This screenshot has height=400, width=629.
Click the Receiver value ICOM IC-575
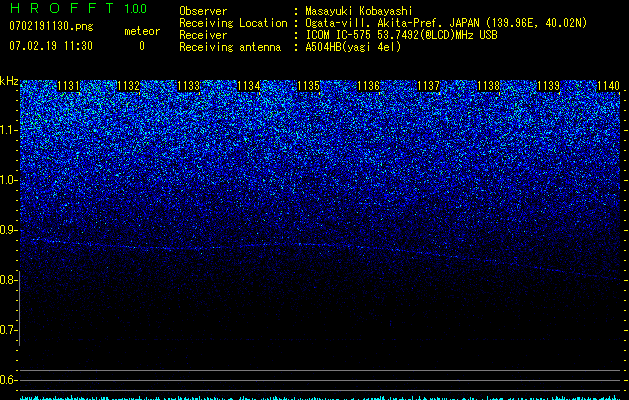[x=340, y=35]
